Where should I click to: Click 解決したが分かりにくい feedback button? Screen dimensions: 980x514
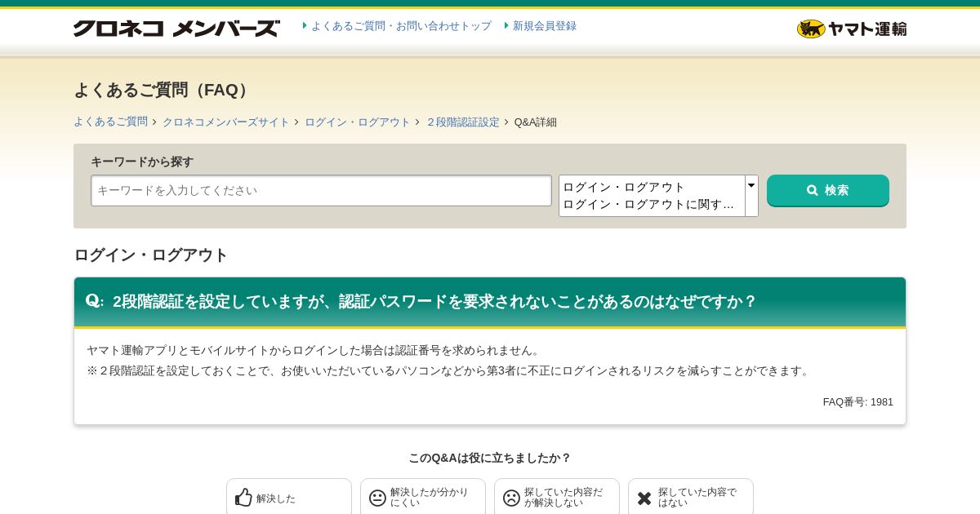pos(423,497)
